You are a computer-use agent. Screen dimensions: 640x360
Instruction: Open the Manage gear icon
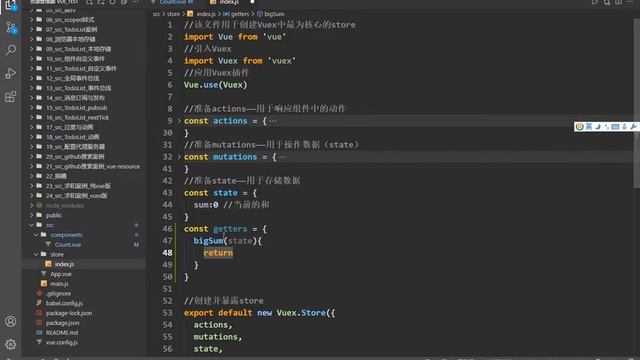tap(11, 344)
